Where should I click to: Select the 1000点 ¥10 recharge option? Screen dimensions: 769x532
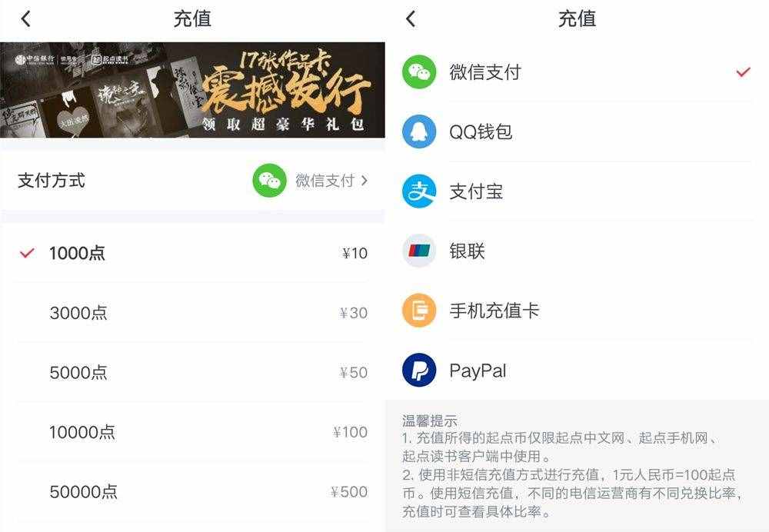coord(192,253)
